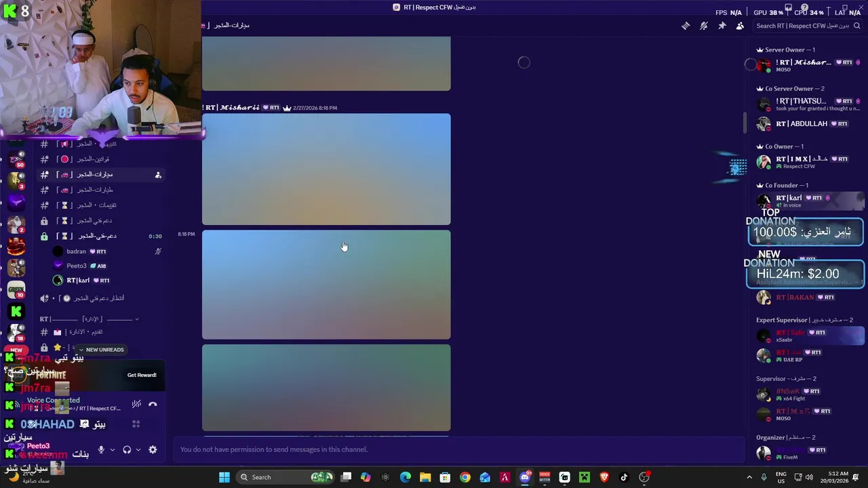Image resolution: width=868 pixels, height=488 pixels.
Task: Open the server icon with 18 badge
Action: coord(16,332)
